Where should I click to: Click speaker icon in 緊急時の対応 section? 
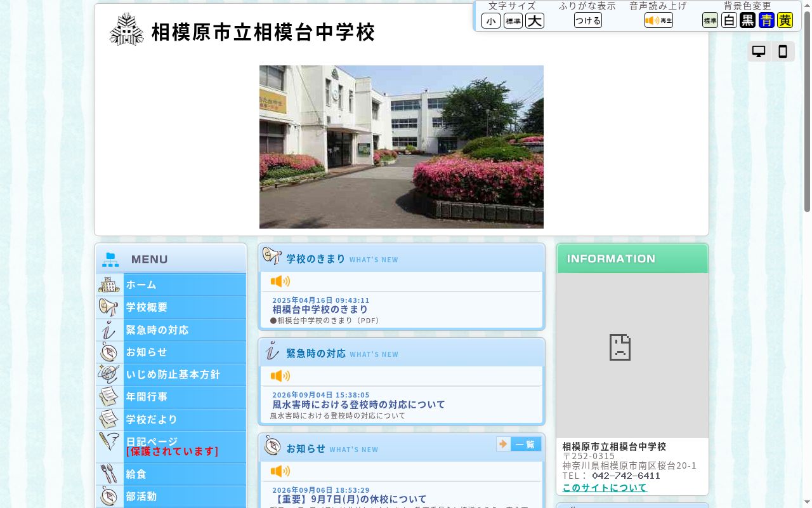coord(280,376)
